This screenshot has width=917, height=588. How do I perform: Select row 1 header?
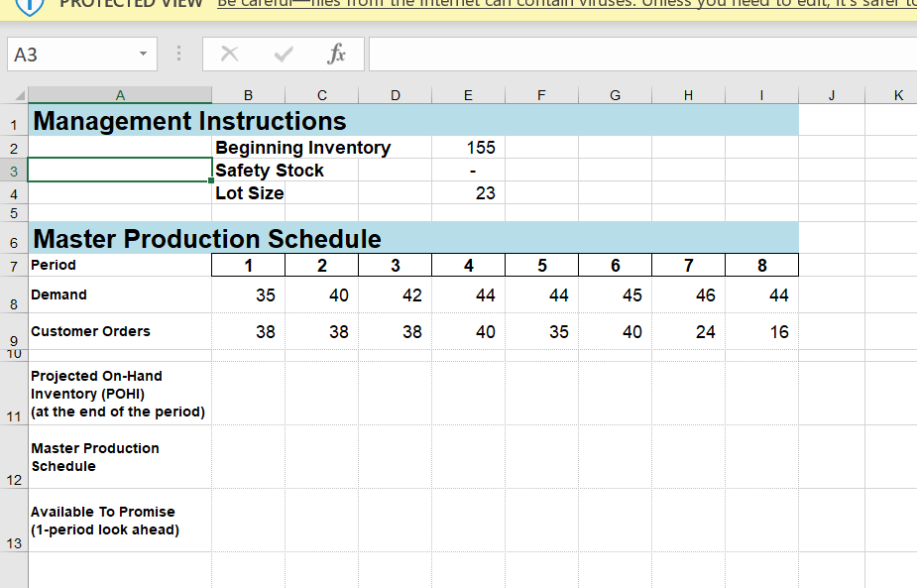point(14,120)
